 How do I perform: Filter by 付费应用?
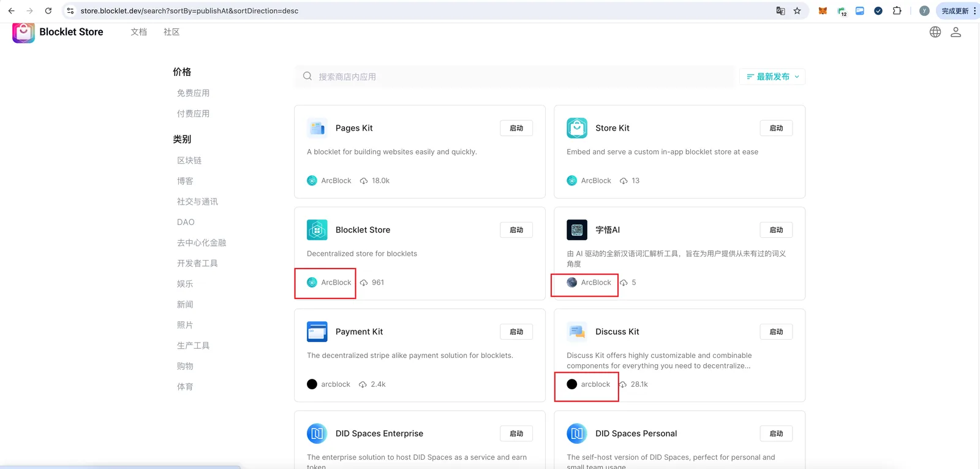point(193,113)
